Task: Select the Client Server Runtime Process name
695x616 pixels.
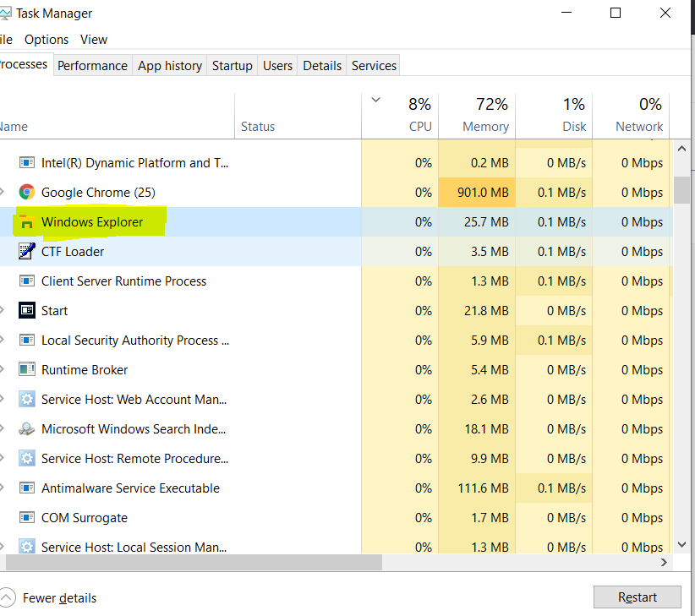Action: 123,281
